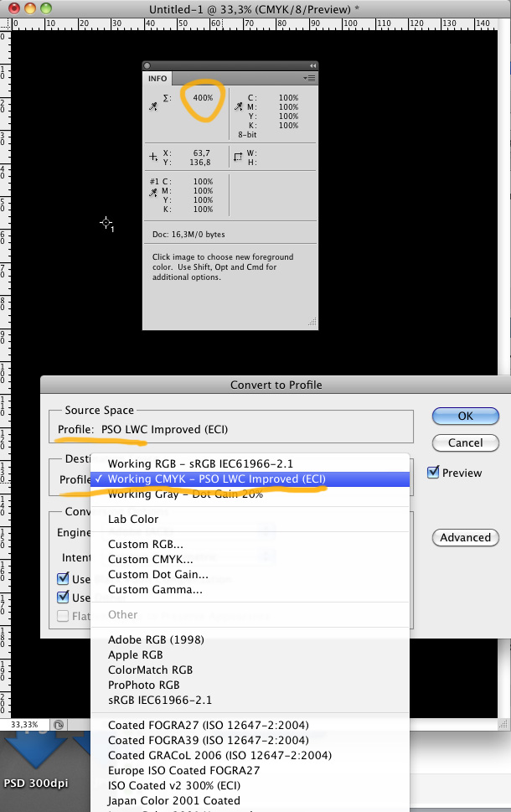Select Coated FOGRA27 (ISO 12647-2:2004)

point(250,725)
